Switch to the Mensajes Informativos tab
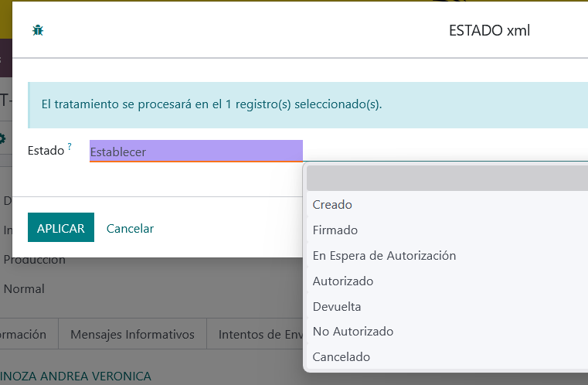Viewport: 588px width, 385px height. [x=131, y=335]
